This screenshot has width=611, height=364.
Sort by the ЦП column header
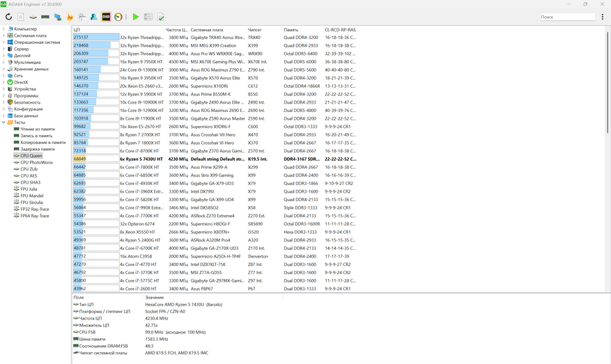118,30
